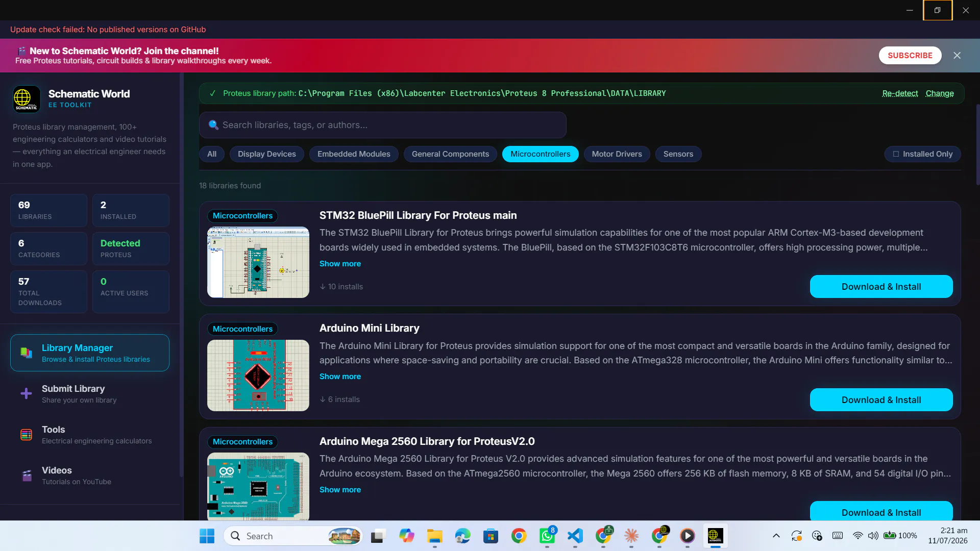Viewport: 980px width, 551px height.
Task: Filter by Embedded Modules category
Action: coord(354,154)
